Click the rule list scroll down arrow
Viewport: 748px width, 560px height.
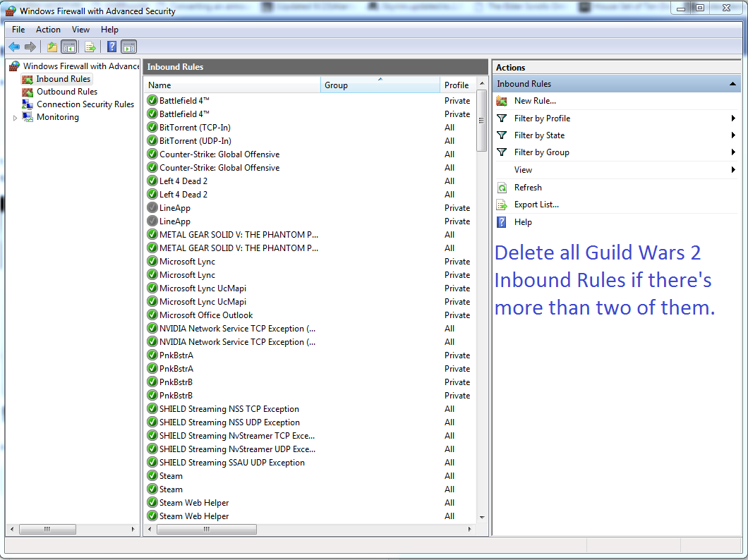click(482, 518)
